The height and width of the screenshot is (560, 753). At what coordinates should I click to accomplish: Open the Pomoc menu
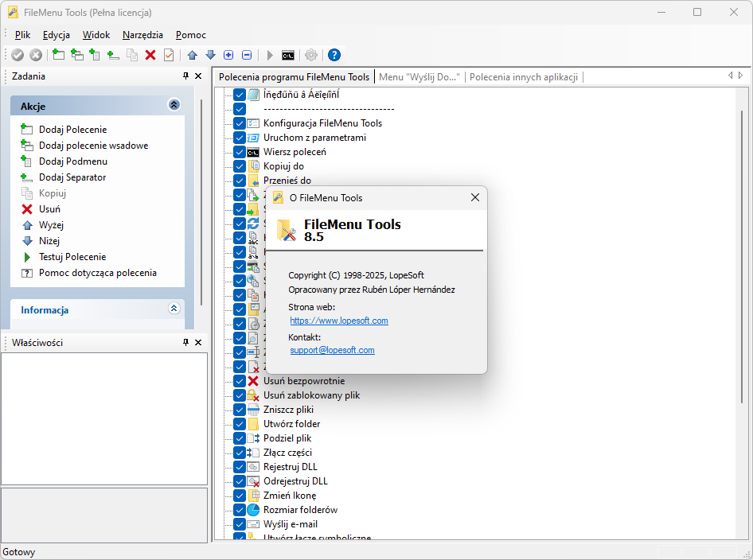click(x=191, y=34)
